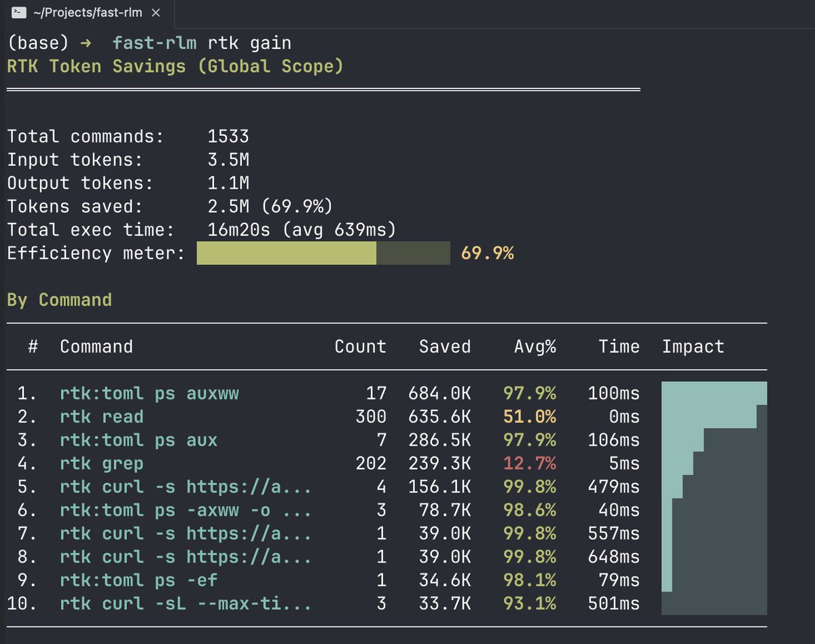The width and height of the screenshot is (815, 644).
Task: Click the 'By Command' section heading
Action: coord(59,300)
